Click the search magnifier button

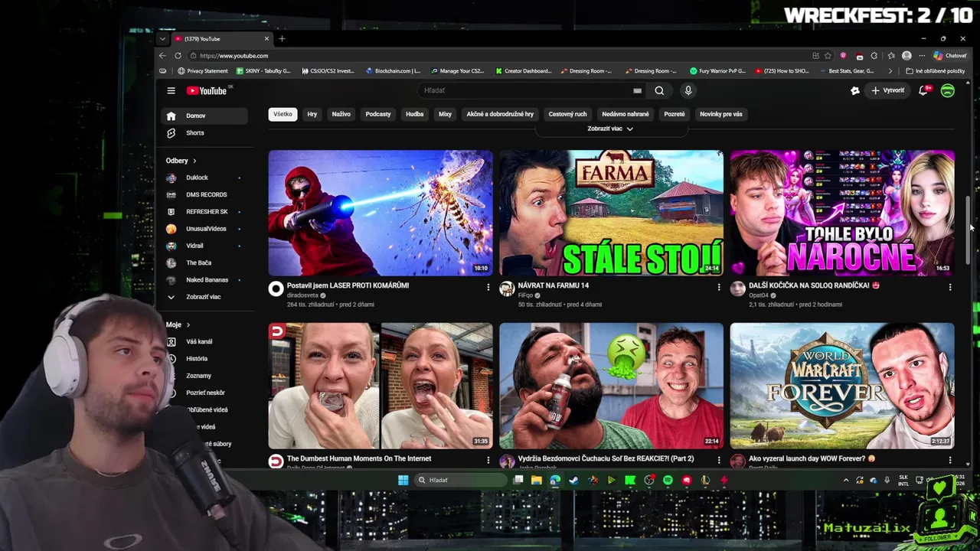tap(659, 90)
